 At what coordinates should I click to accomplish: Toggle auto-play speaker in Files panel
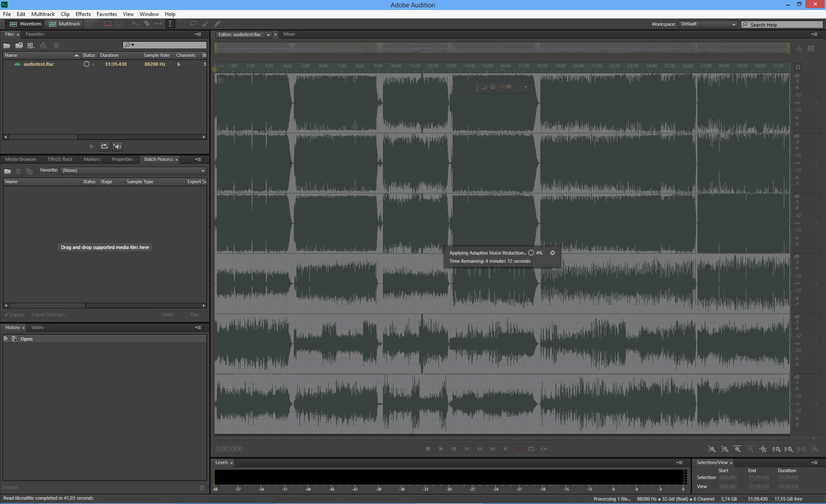point(117,147)
